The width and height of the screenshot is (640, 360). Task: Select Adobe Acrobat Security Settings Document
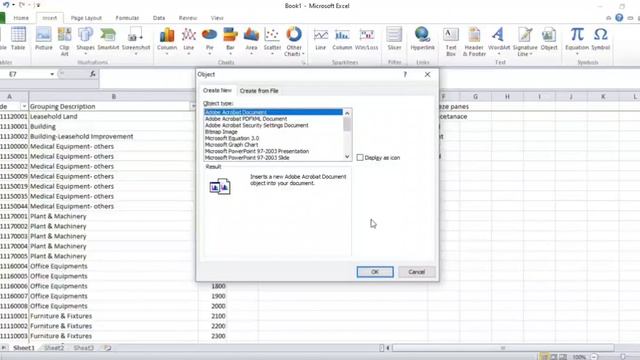click(x=273, y=125)
